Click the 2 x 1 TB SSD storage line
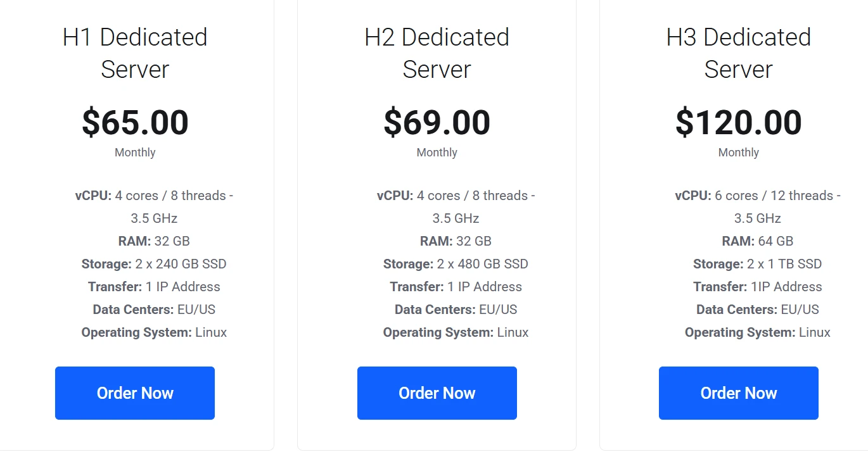The image size is (868, 452). (757, 264)
